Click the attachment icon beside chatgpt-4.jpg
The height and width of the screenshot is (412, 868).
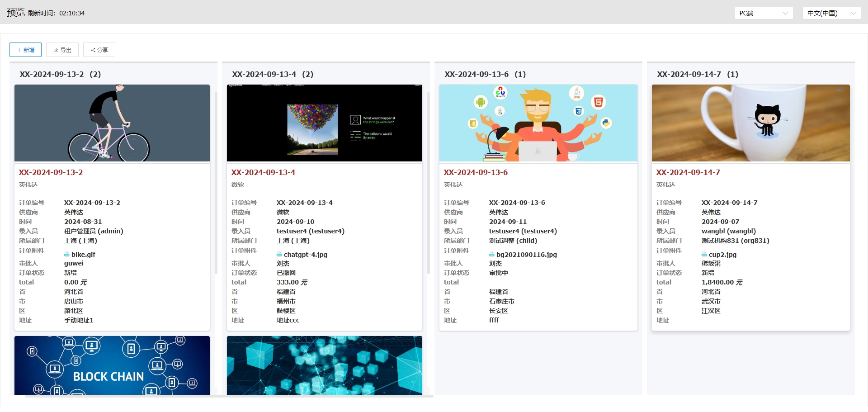(x=279, y=255)
